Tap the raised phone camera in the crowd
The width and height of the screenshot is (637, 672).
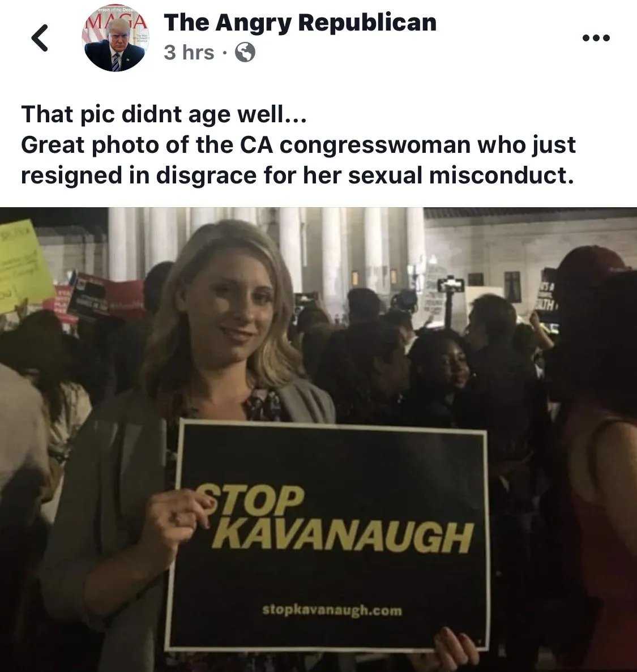450,285
